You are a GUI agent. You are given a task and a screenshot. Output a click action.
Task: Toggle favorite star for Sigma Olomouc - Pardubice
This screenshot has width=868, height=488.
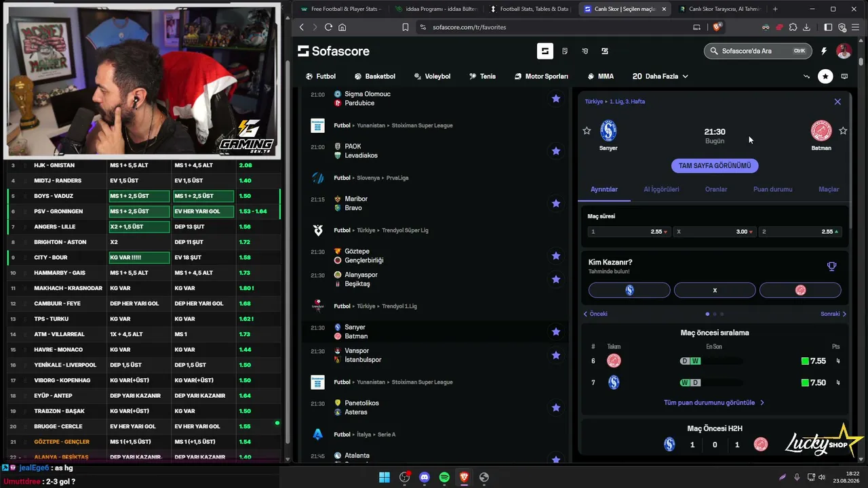[556, 99]
